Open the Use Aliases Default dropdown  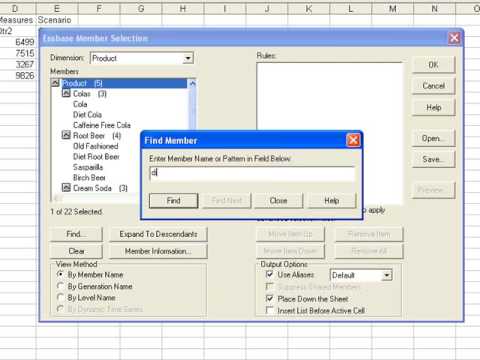(387, 275)
